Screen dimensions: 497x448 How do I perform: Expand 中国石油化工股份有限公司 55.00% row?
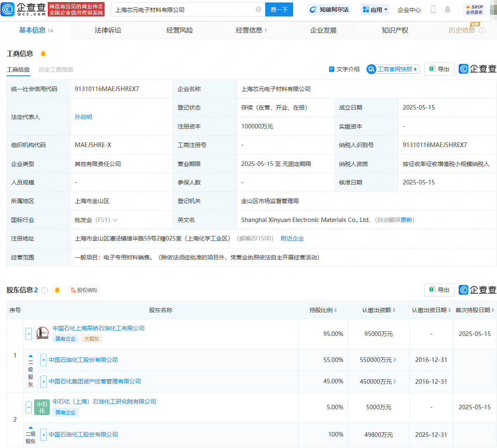pos(43,360)
